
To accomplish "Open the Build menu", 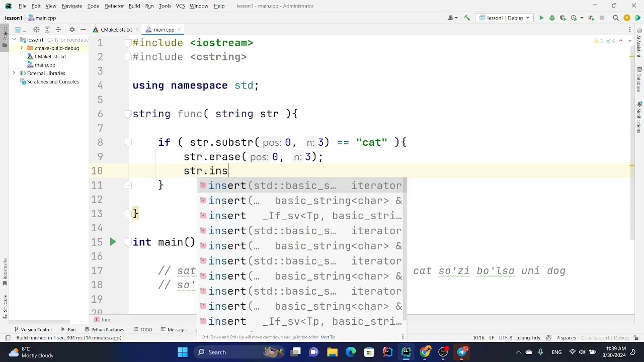I will (x=134, y=6).
